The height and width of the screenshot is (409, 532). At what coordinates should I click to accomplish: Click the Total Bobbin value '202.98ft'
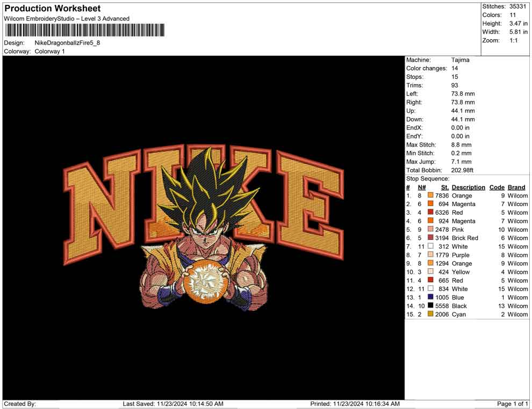click(462, 170)
